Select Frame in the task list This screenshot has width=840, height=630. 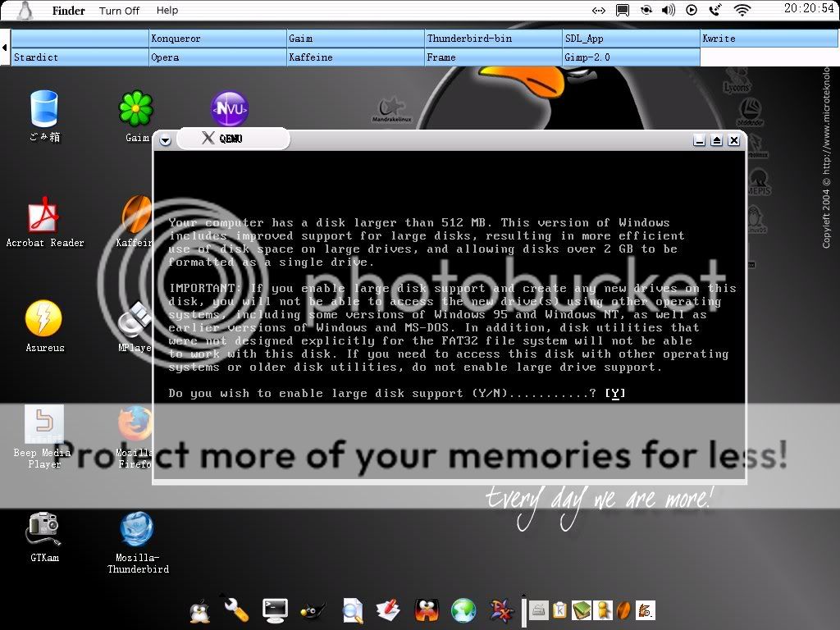(x=493, y=57)
